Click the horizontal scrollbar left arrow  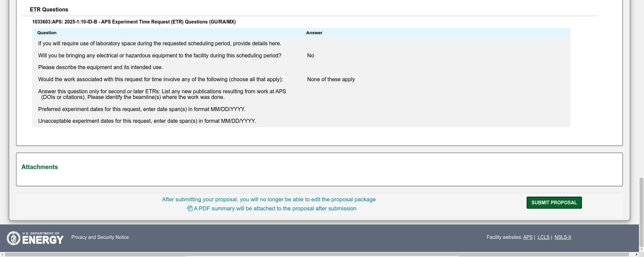click(x=2, y=255)
